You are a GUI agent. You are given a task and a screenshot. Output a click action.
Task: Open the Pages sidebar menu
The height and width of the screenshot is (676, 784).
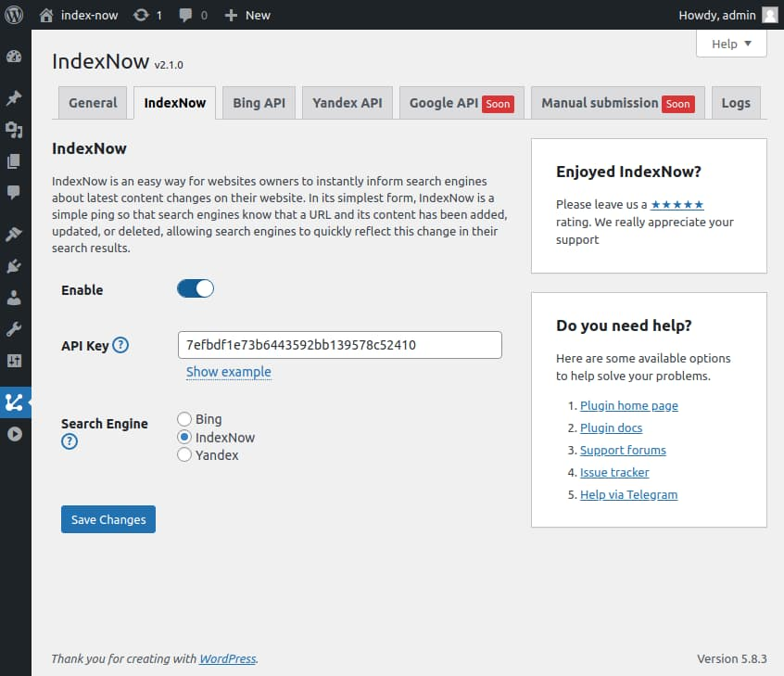[14, 161]
